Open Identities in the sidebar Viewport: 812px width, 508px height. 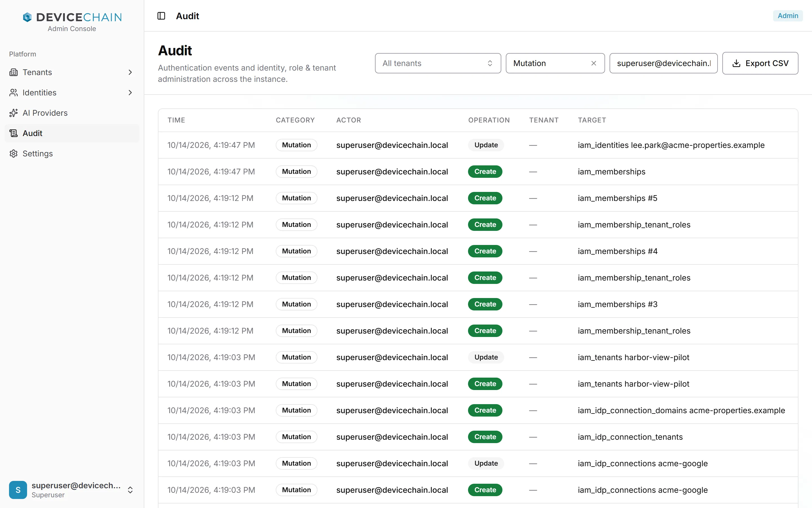coord(72,93)
